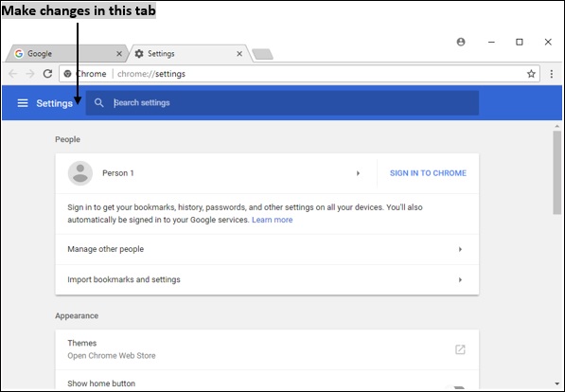Click the Settings tab gear icon

point(139,54)
